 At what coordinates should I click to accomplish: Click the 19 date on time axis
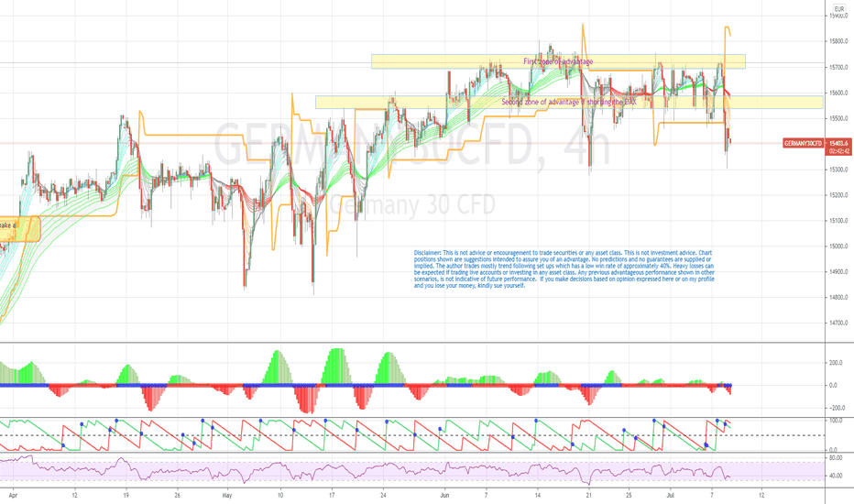click(x=126, y=495)
